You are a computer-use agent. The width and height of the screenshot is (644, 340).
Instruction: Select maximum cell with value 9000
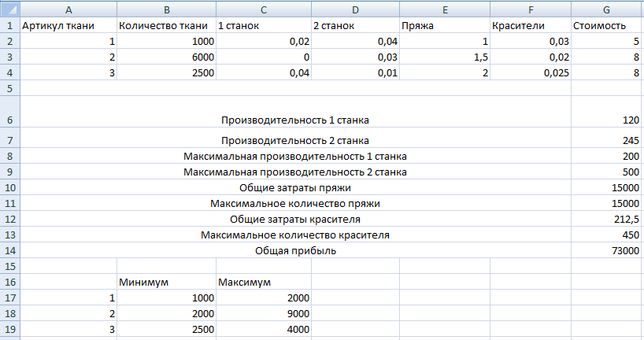(x=264, y=313)
